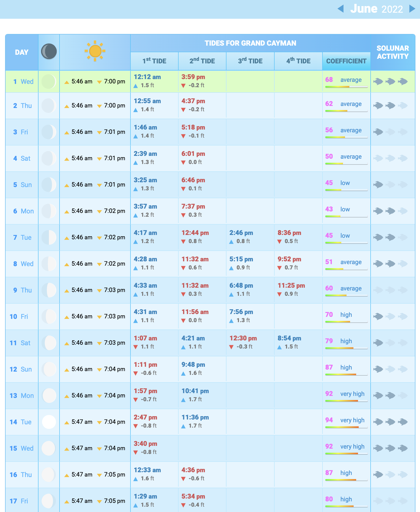The image size is (420, 512).
Task: Open day 12 Sun row
Action: tap(21, 369)
